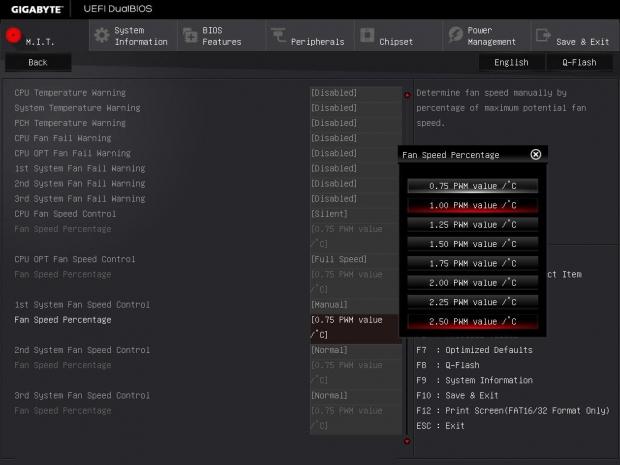Image resolution: width=620 pixels, height=465 pixels.
Task: Click scroll up arrow of settings list
Action: point(407,95)
